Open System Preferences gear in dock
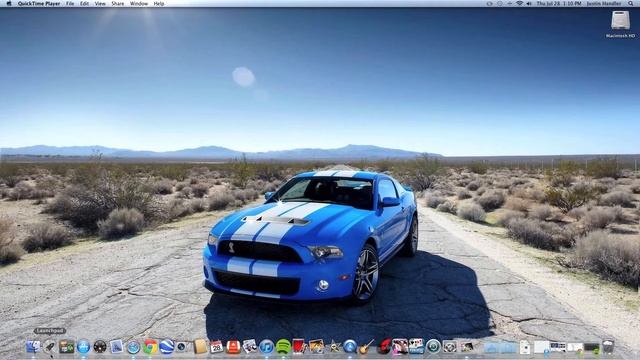This screenshot has width=640, height=360. 450,347
